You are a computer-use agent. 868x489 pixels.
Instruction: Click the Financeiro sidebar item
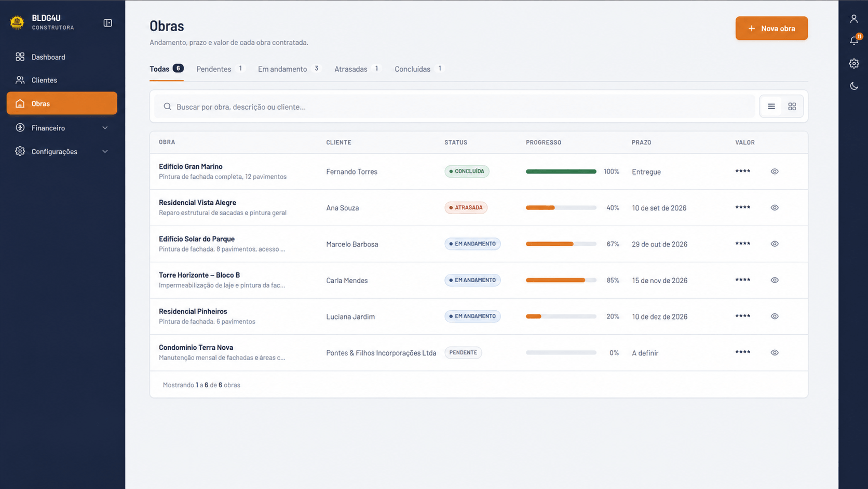62,128
